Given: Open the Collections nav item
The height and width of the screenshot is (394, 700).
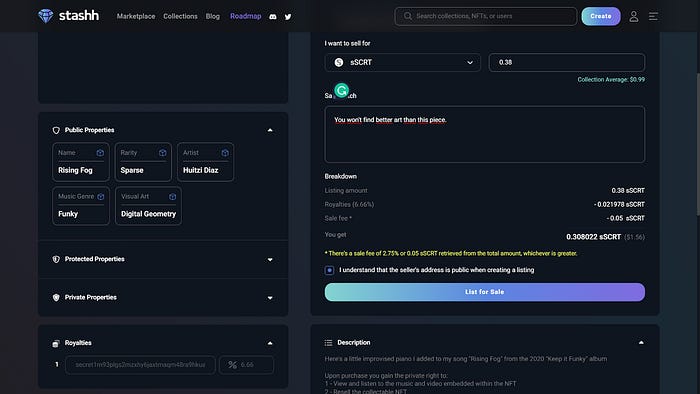Looking at the screenshot, I should pos(180,16).
